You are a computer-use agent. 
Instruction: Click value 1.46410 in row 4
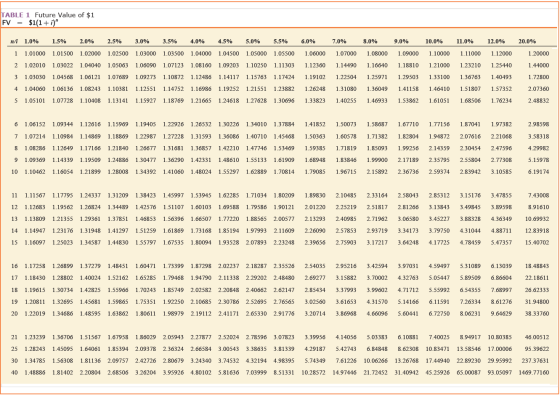point(439,89)
